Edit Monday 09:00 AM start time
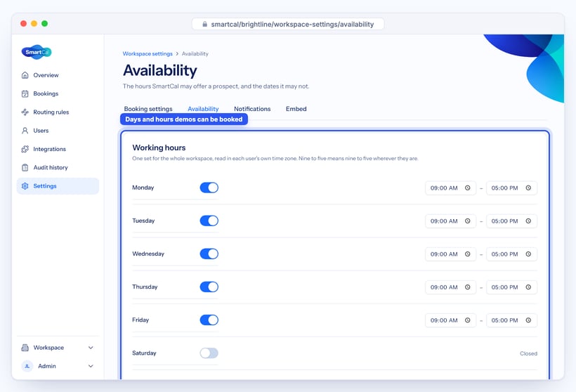 pos(450,188)
